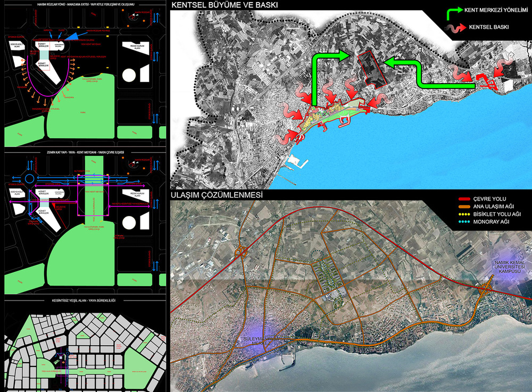This screenshot has width=532, height=392.
Task: Click the Resmi Kurum Alanı building in top plan
Action: pyautogui.click(x=136, y=48)
